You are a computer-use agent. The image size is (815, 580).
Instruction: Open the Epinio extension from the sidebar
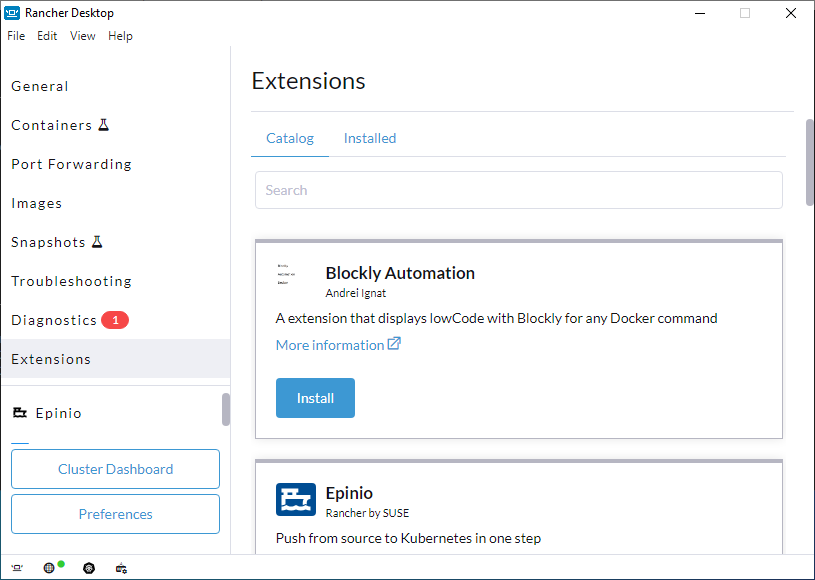(111, 413)
